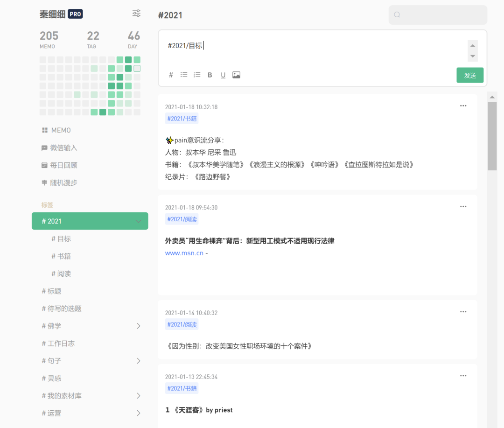Click the #2021/书籍 tag on the 10:32:18 memo
The image size is (504, 428).
[x=182, y=119]
